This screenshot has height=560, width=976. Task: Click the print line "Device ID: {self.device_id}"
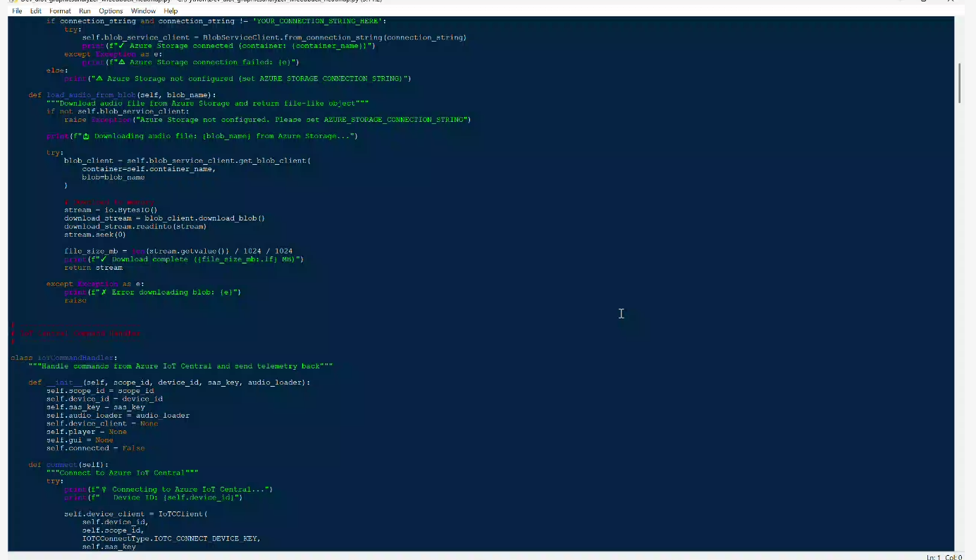(153, 497)
